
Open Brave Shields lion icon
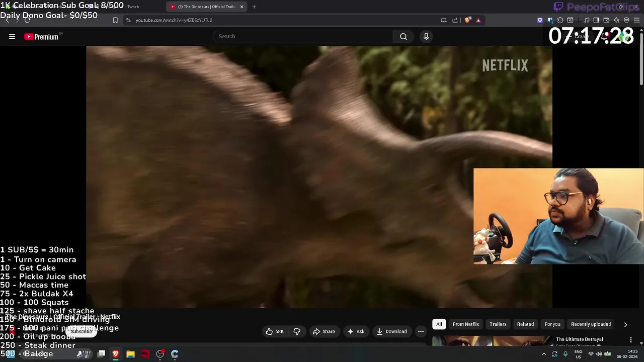pyautogui.click(x=468, y=20)
